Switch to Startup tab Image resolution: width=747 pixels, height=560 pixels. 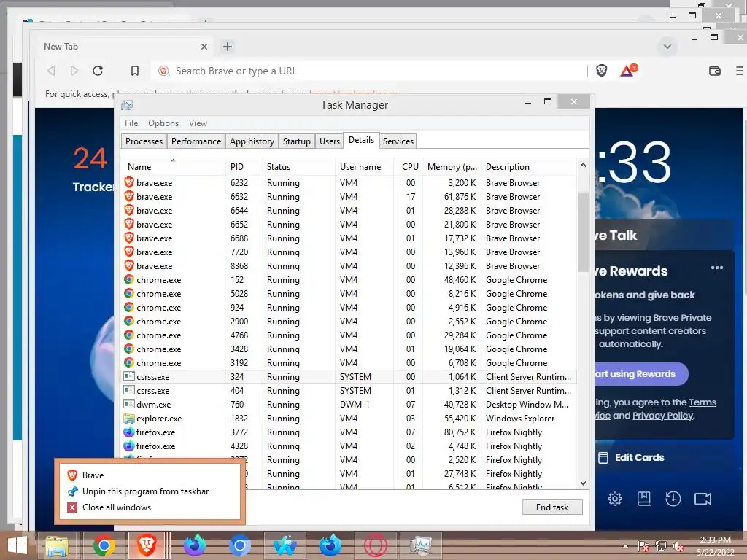coord(297,141)
